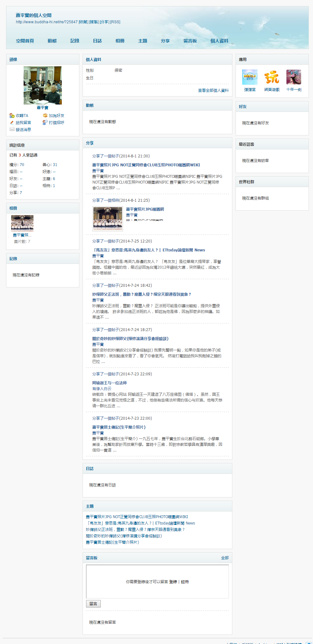Open the album thumbnail in 相冊 panel
Screen dimensions: 313x644
point(22,223)
